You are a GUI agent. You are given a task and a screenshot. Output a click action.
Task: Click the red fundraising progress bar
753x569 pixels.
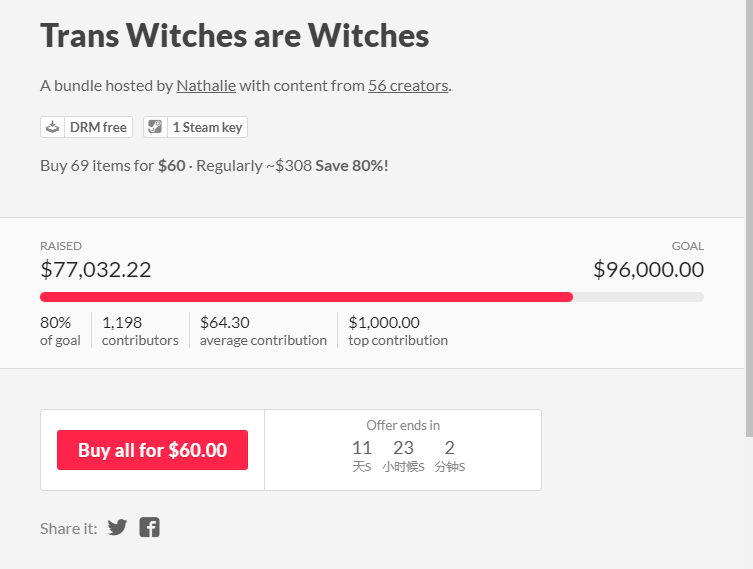[306, 297]
